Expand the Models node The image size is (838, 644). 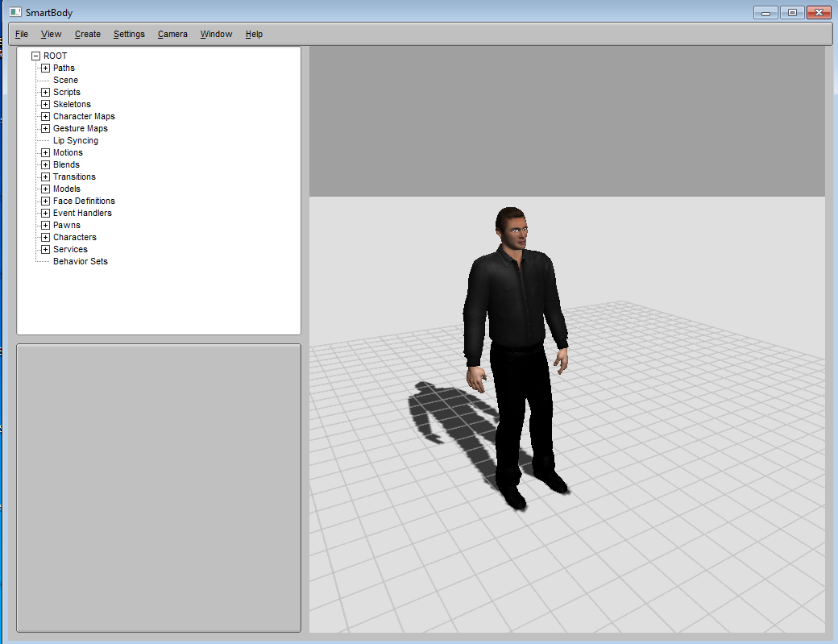pyautogui.click(x=45, y=189)
